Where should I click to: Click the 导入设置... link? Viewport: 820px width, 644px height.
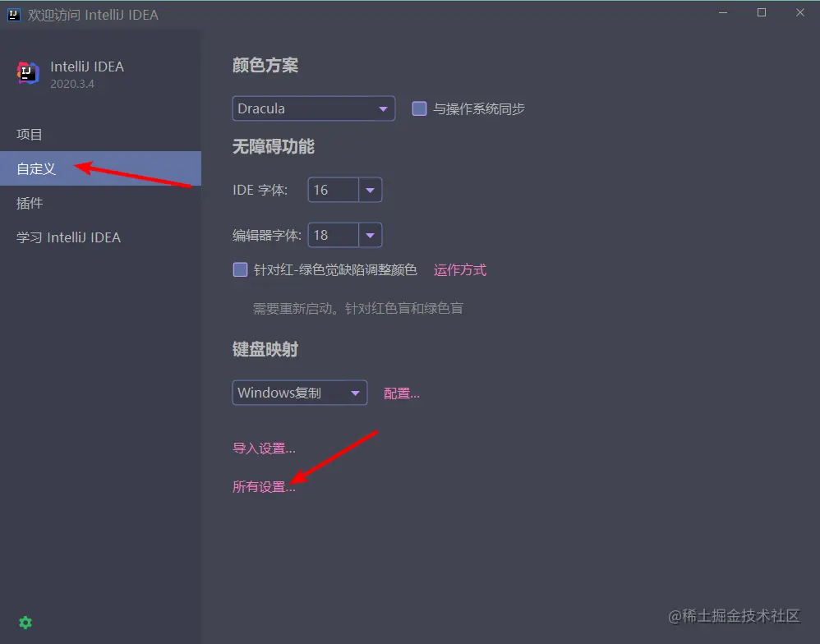[x=264, y=448]
